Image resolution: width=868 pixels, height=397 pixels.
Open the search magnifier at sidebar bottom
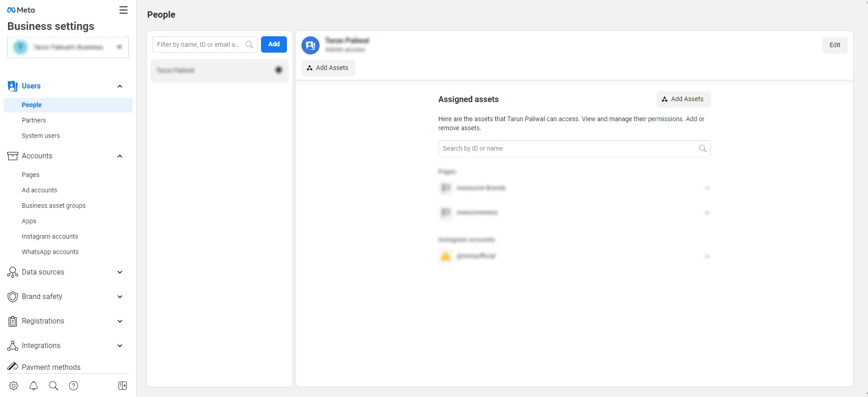(x=54, y=386)
